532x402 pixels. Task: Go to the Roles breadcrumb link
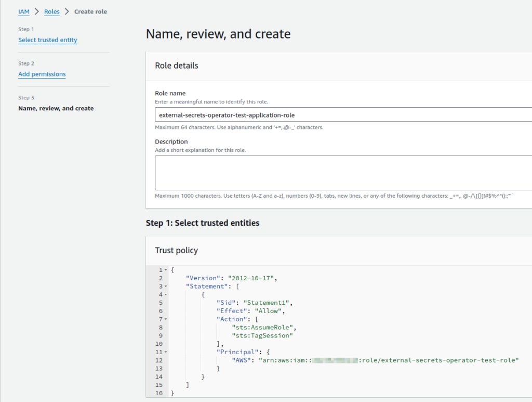point(51,11)
